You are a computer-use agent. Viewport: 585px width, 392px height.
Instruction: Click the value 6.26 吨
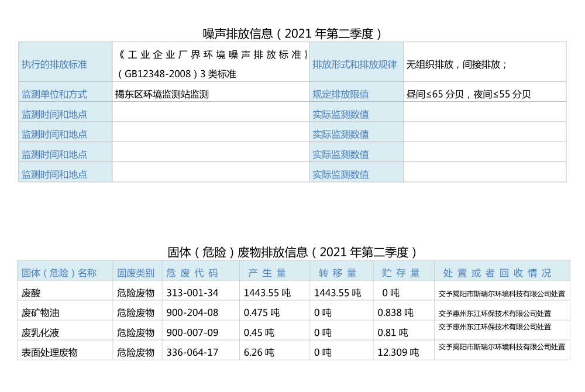(259, 352)
